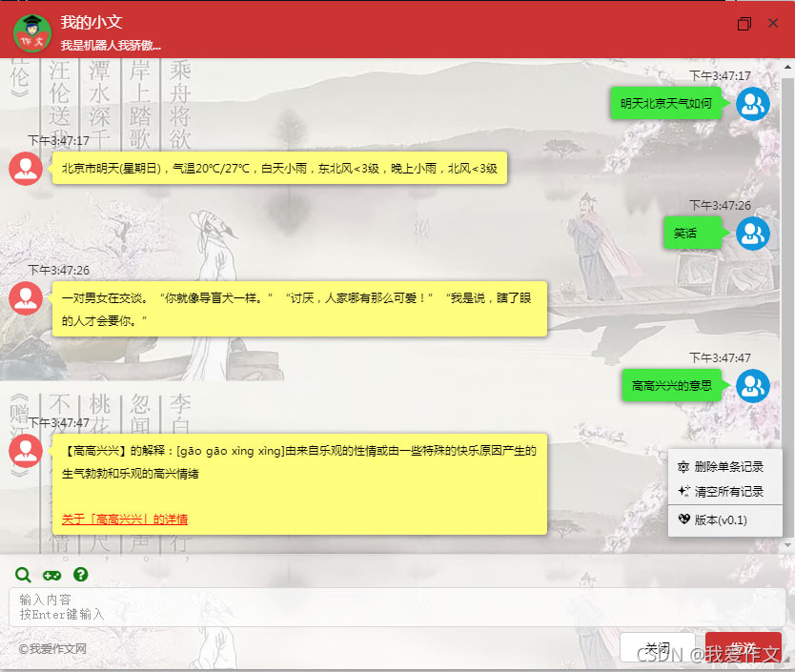Click user avatar beside 高高兴兴的意思
This screenshot has width=795, height=672.
click(x=753, y=386)
